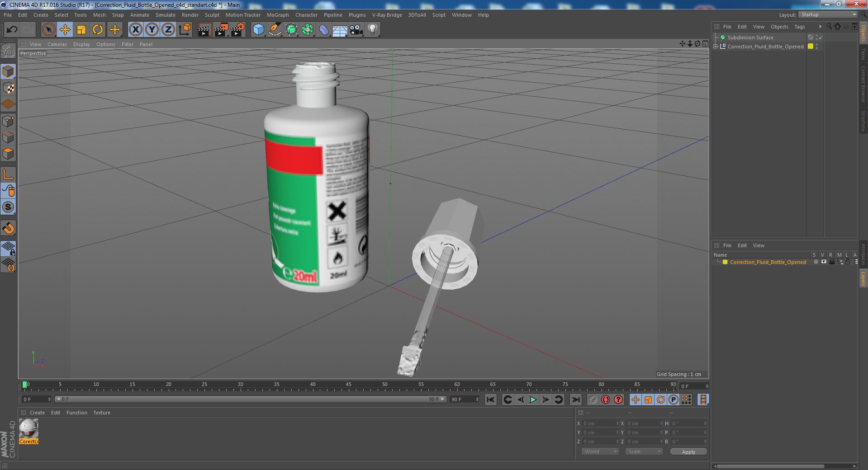Search objects with magnifier icon
868x470 pixels.
coord(829,27)
